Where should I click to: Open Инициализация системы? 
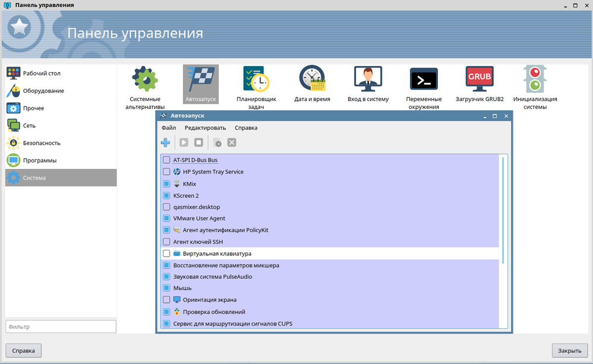[x=536, y=79]
